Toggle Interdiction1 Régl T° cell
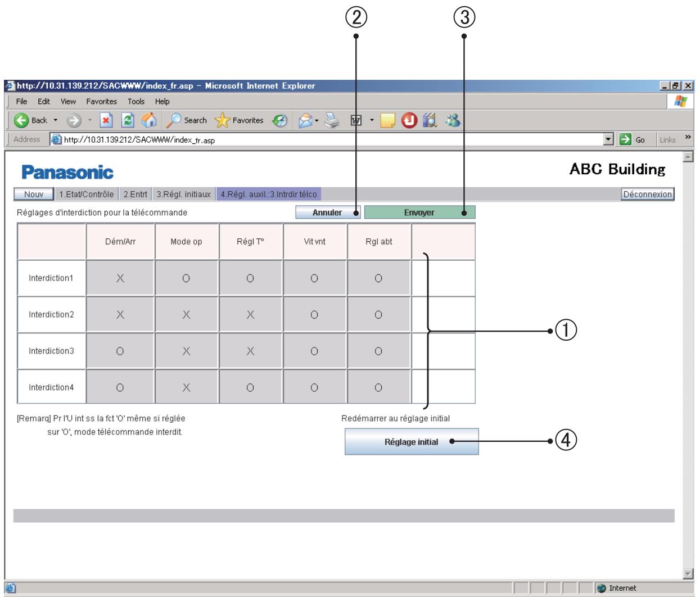700x597 pixels. pyautogui.click(x=251, y=278)
